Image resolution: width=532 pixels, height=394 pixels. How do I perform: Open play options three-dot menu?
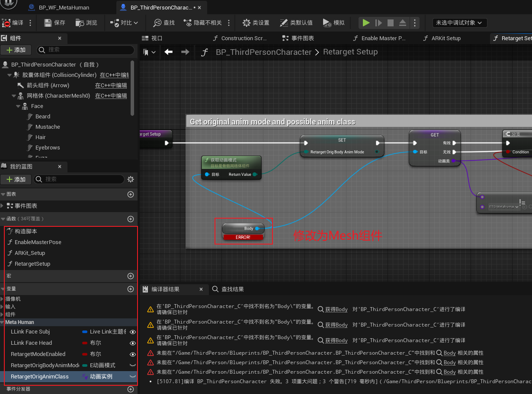(x=414, y=23)
